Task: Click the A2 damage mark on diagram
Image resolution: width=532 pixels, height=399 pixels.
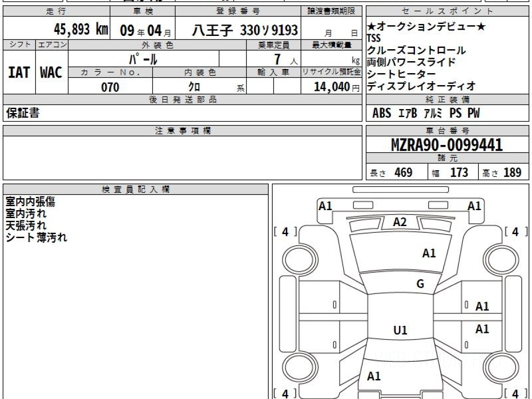Action: [x=400, y=222]
